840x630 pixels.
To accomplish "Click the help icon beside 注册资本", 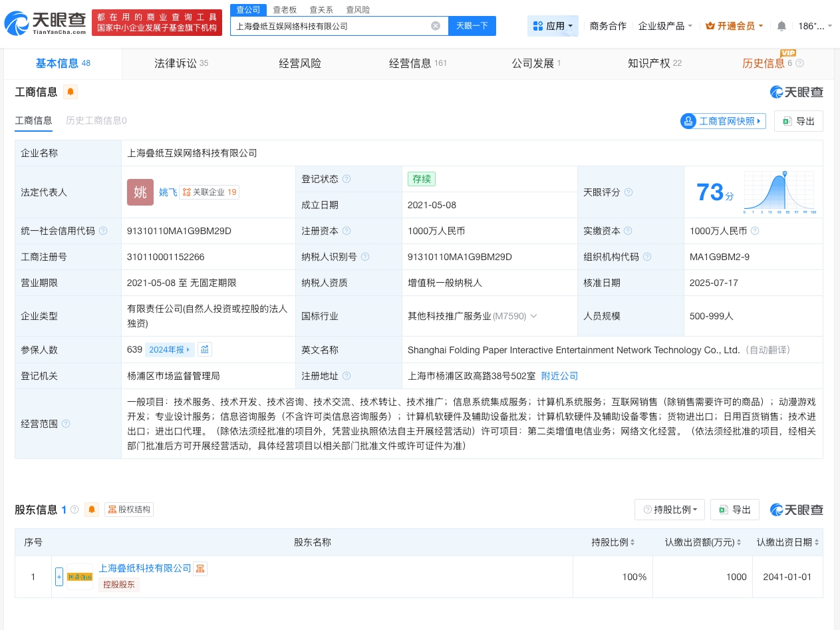I will pyautogui.click(x=347, y=231).
